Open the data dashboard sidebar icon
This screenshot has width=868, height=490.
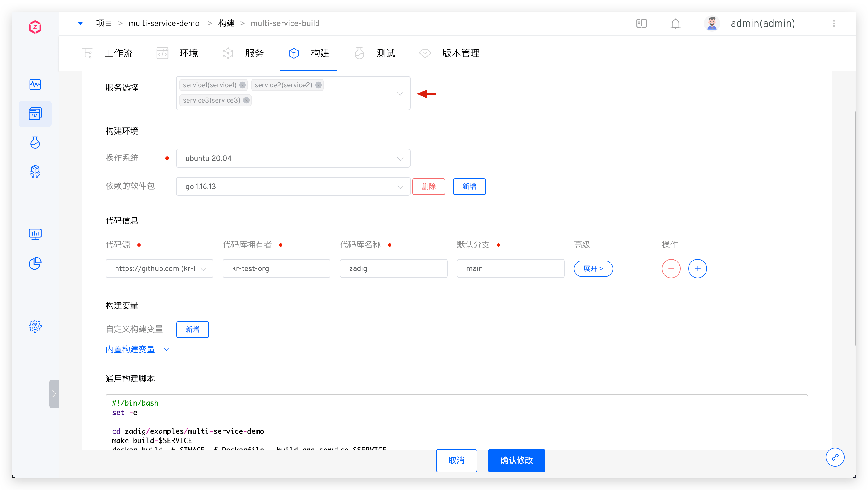[35, 234]
